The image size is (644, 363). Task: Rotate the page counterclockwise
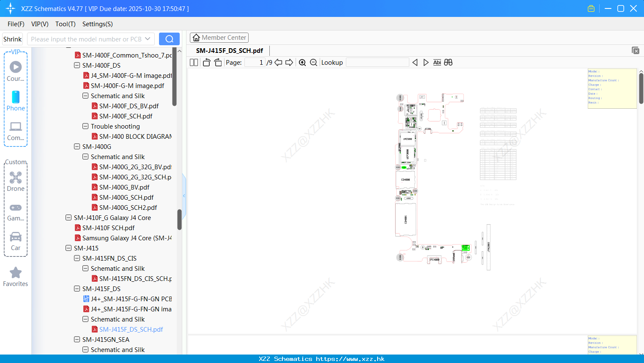tap(206, 63)
